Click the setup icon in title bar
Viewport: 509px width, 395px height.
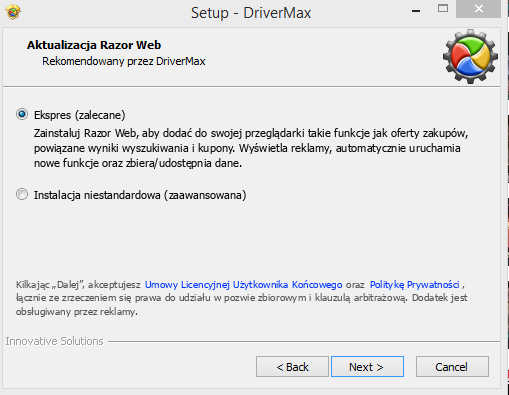[13, 12]
